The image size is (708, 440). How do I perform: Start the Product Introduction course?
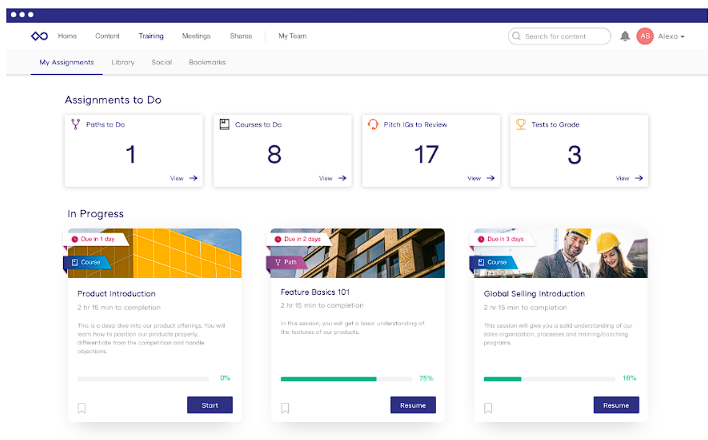[x=209, y=405]
